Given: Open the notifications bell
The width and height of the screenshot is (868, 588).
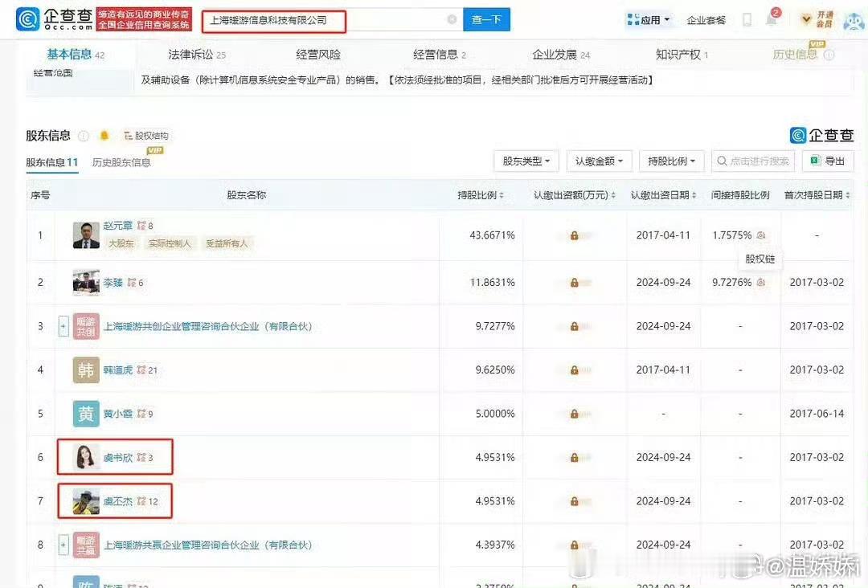Looking at the screenshot, I should 771,19.
